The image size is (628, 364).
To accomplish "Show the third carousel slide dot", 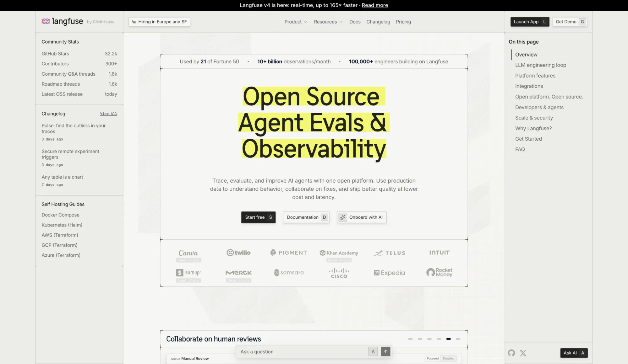I will click(x=429, y=339).
